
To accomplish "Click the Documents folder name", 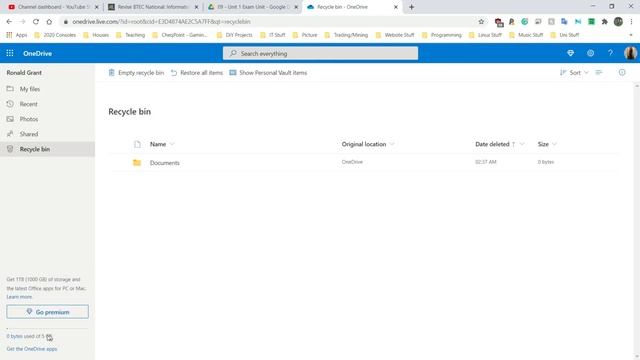I will pos(164,163).
